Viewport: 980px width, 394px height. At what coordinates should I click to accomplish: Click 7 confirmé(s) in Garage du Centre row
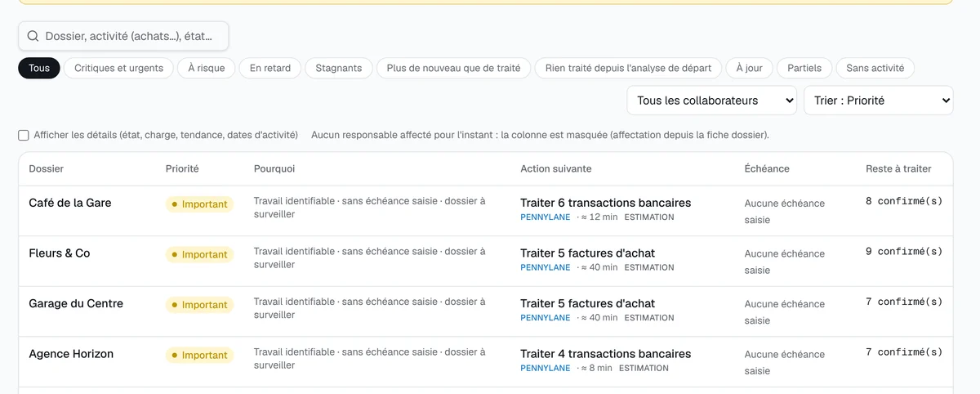(x=904, y=302)
